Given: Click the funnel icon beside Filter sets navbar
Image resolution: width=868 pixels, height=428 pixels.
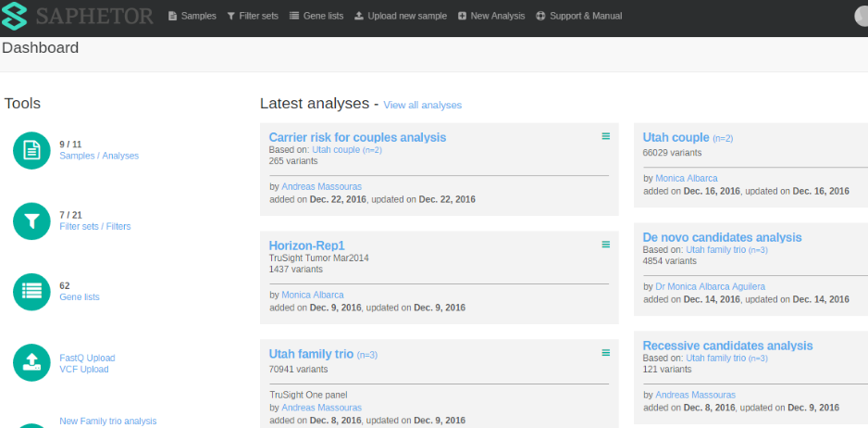Looking at the screenshot, I should [230, 16].
